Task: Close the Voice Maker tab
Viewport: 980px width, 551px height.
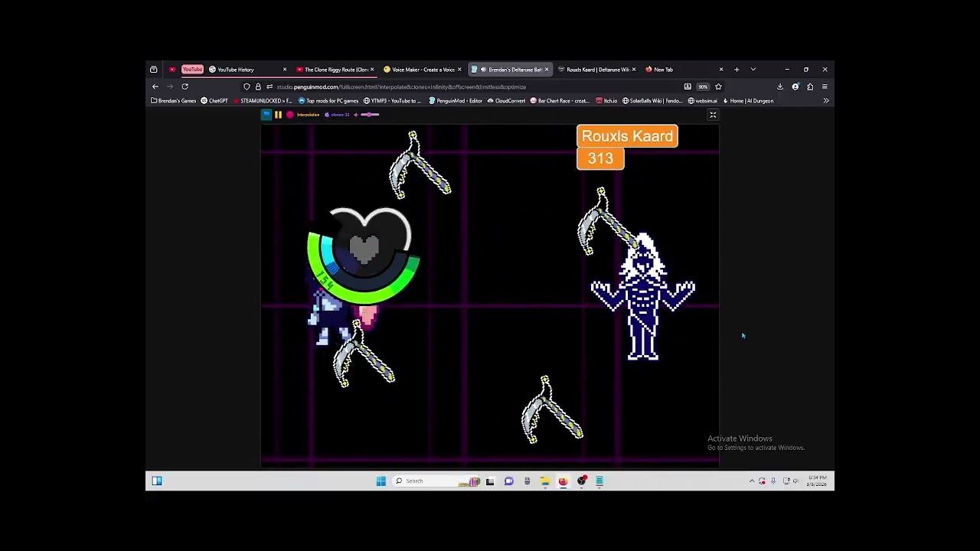Action: 459,70
